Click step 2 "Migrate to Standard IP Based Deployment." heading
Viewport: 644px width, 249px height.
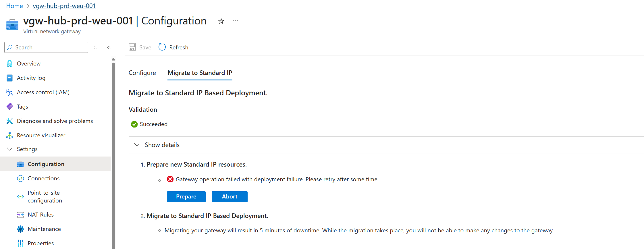coord(207,216)
